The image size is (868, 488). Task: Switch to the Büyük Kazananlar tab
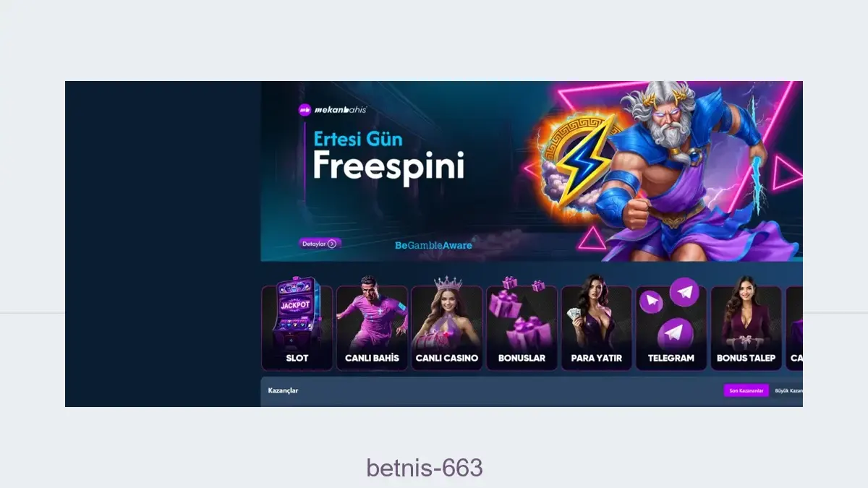point(787,390)
